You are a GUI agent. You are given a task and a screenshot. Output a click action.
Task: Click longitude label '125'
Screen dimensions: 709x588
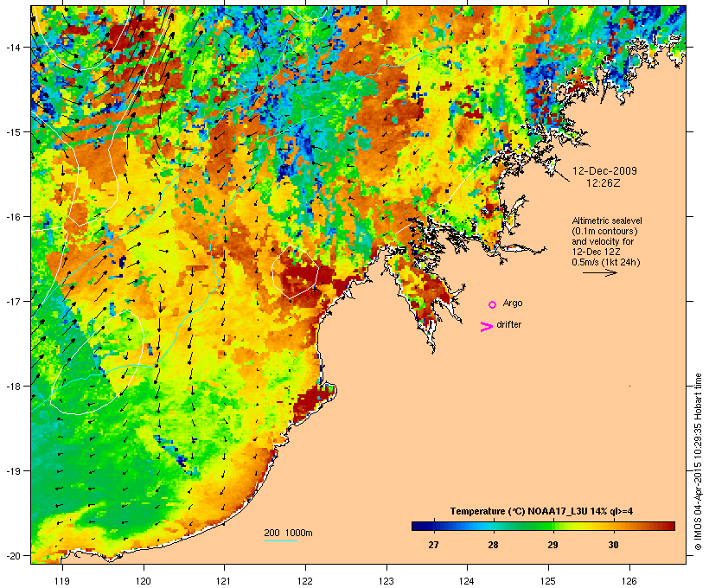click(548, 581)
